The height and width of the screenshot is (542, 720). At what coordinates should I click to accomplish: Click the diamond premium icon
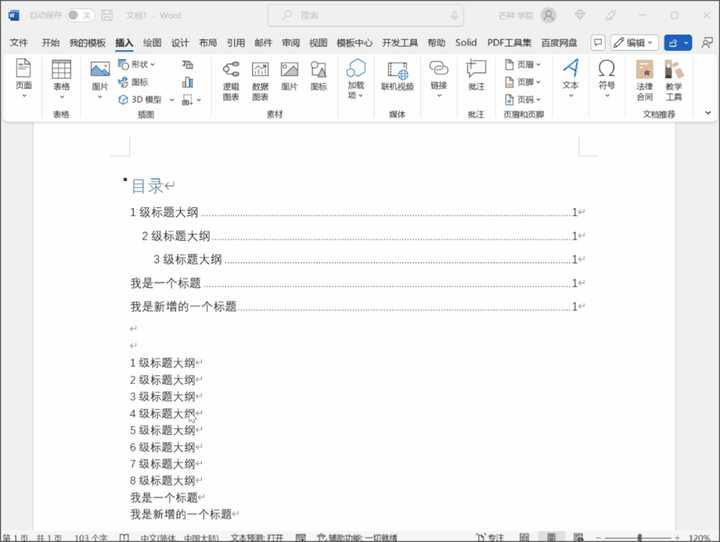click(579, 15)
